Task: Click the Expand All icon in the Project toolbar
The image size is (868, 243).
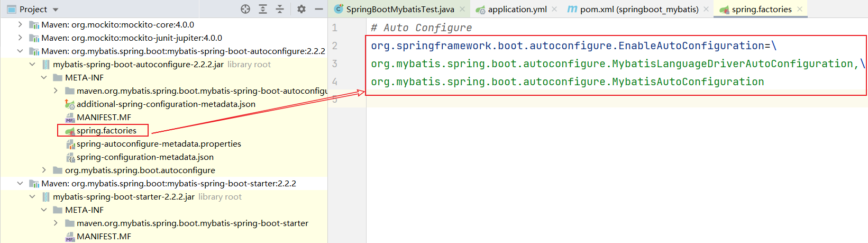Action: coord(263,9)
